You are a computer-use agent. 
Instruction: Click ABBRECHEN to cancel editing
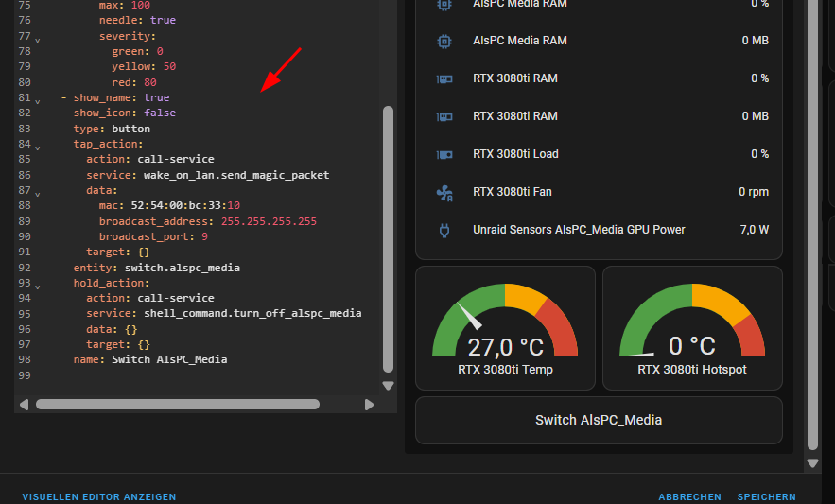coord(689,496)
